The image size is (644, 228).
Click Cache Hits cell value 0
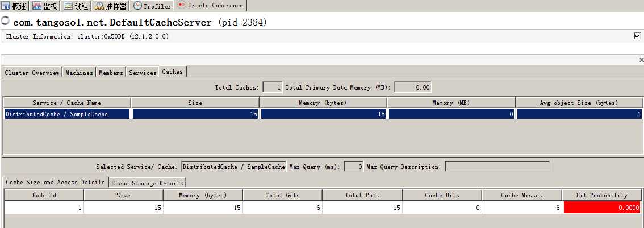tap(442, 208)
